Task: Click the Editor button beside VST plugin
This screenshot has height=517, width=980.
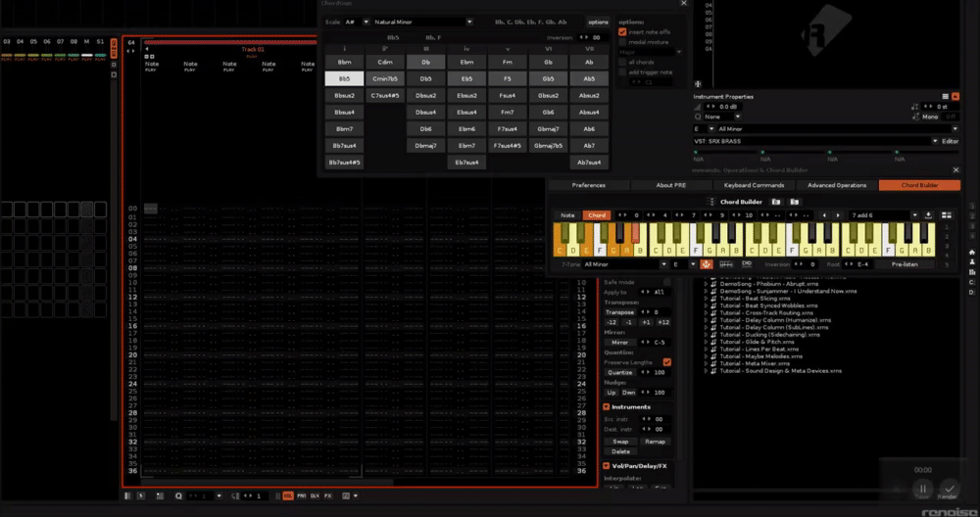Action: tap(950, 141)
